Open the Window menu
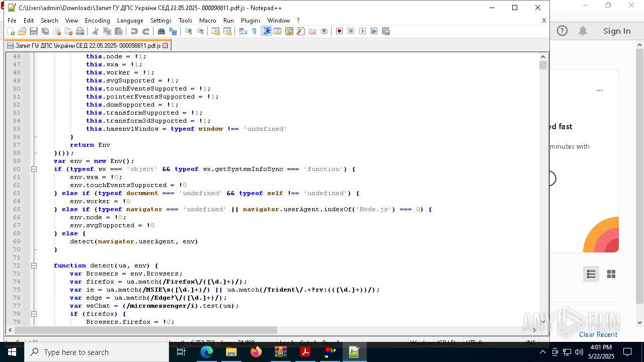Image resolution: width=644 pixels, height=362 pixels. 279,21
